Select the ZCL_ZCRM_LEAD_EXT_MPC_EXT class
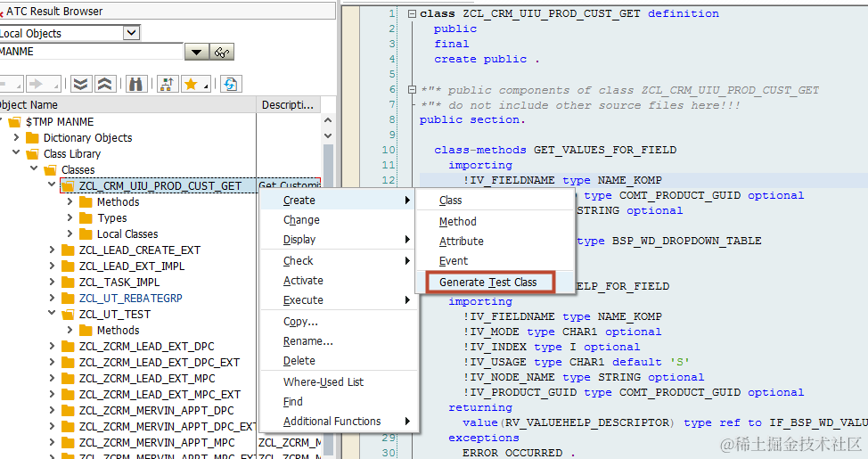Image resolution: width=868 pixels, height=459 pixels. click(x=160, y=395)
